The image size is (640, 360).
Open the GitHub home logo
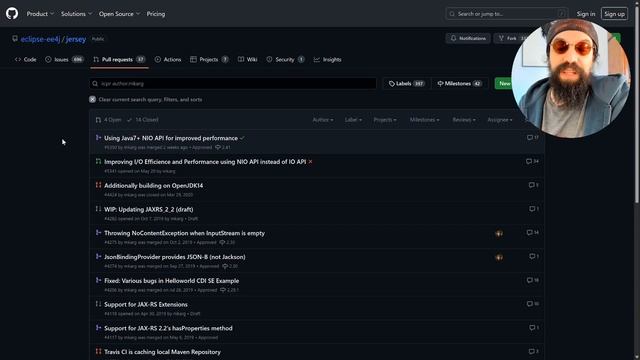[12, 13]
